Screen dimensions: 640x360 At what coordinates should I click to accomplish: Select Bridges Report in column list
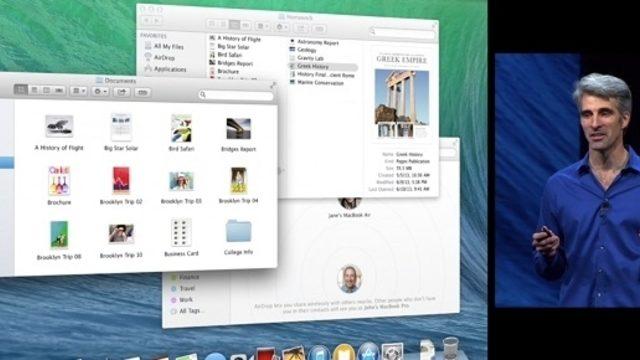[x=231, y=63]
